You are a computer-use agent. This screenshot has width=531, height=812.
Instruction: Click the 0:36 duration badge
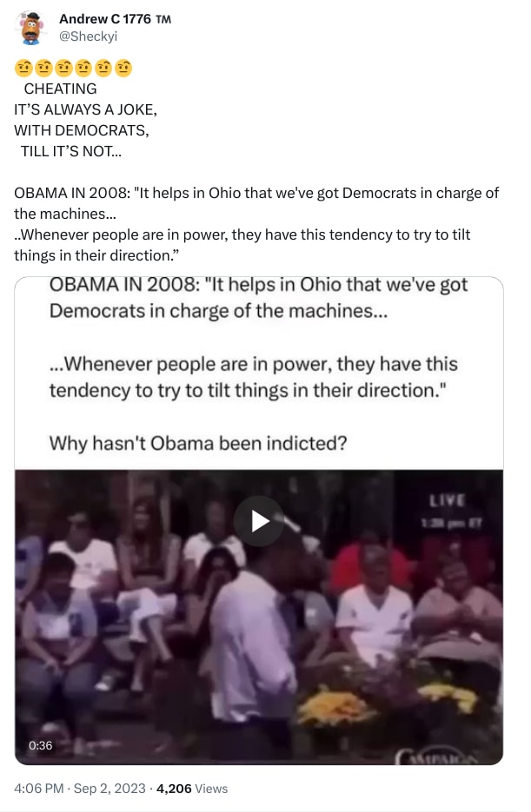(40, 745)
